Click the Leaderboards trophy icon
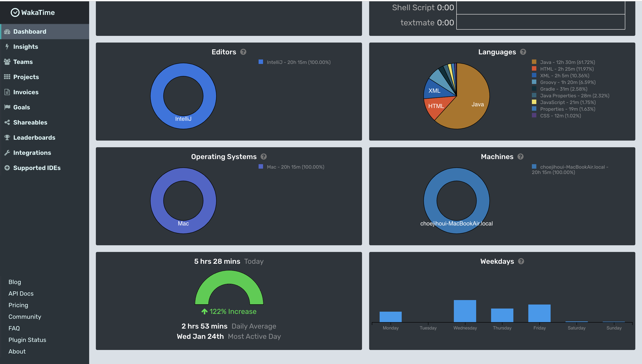642x364 pixels. (7, 137)
